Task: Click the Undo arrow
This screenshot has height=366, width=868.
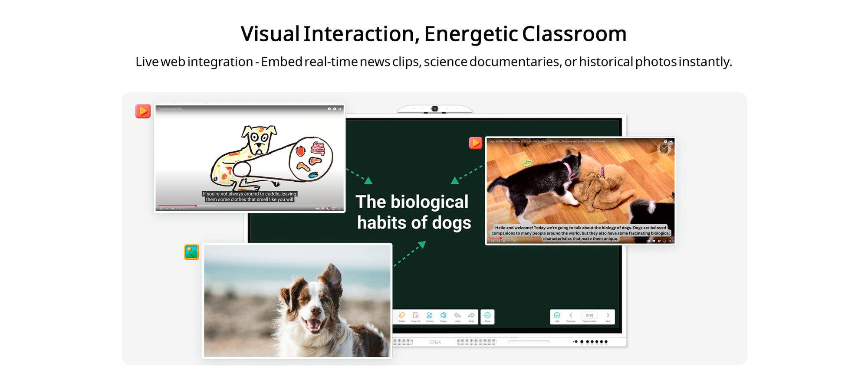Action: (x=457, y=315)
